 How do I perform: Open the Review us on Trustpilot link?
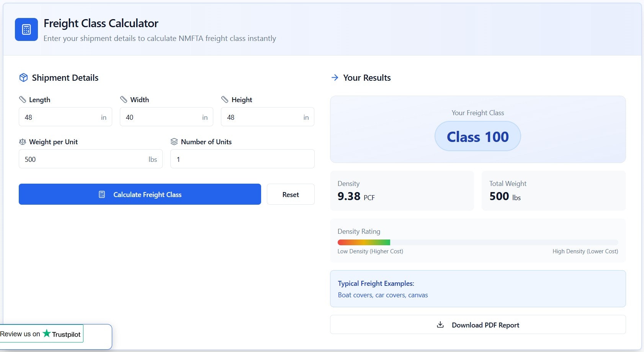point(41,333)
